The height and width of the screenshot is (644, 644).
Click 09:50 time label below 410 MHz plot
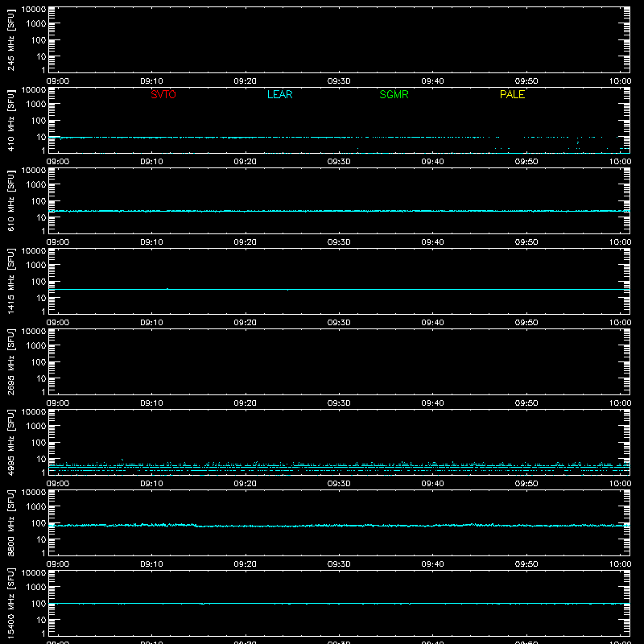[x=526, y=162]
